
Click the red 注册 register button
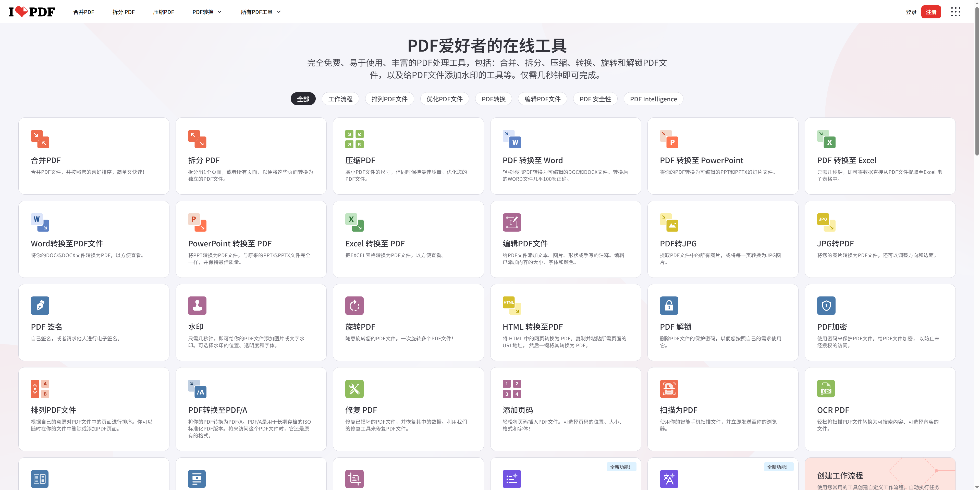click(931, 12)
